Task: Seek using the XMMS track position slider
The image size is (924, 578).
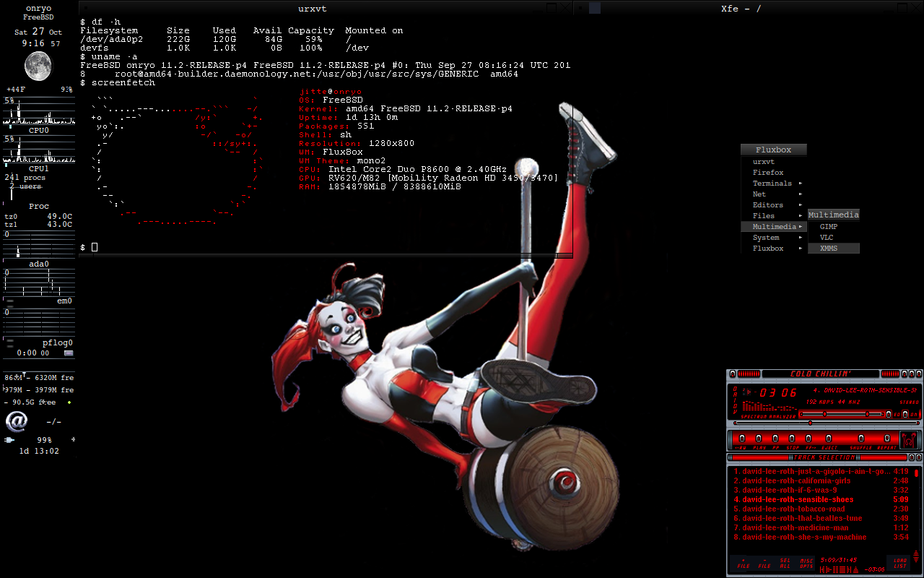Action: (826, 423)
